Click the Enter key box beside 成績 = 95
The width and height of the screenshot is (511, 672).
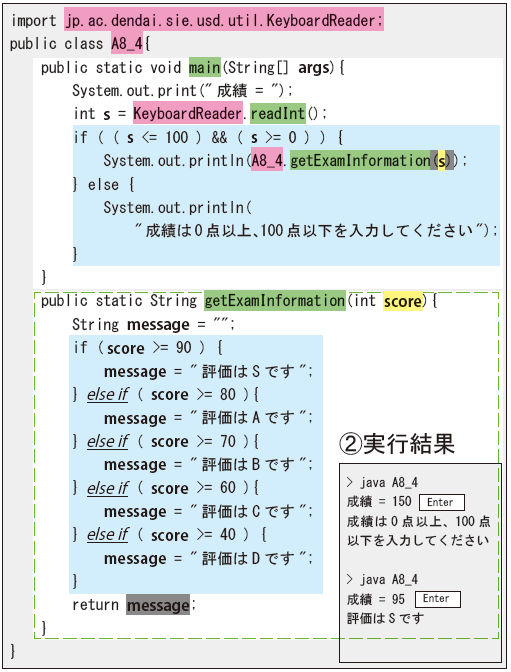tap(437, 599)
